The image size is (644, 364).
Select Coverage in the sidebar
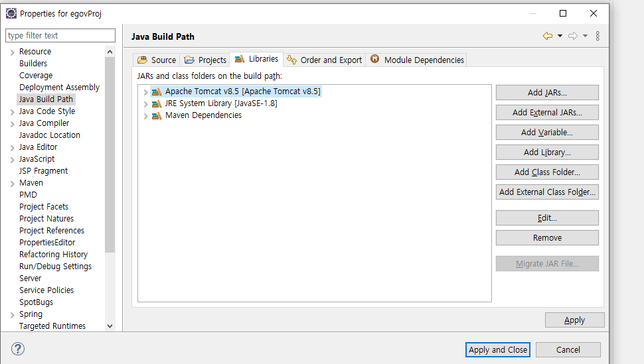[x=36, y=76]
